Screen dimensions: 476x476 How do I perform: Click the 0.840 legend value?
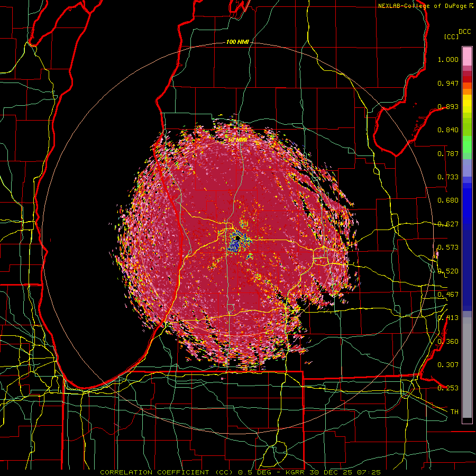[x=448, y=130]
